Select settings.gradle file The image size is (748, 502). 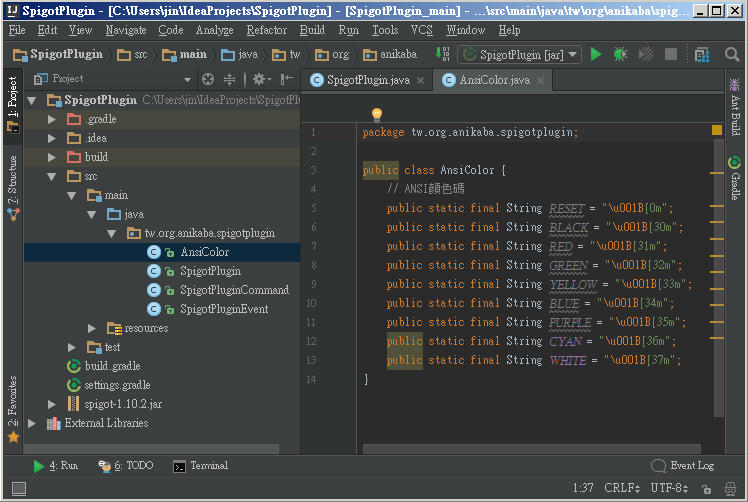(x=117, y=385)
